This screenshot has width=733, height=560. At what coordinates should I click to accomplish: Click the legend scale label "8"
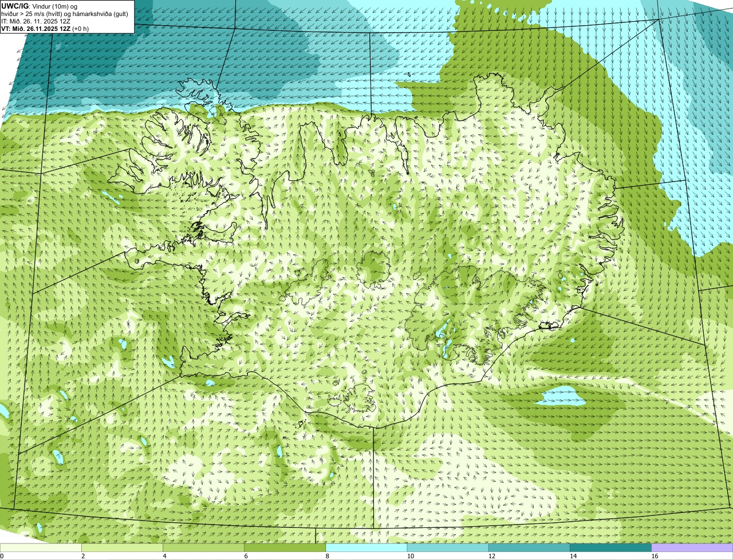(327, 556)
